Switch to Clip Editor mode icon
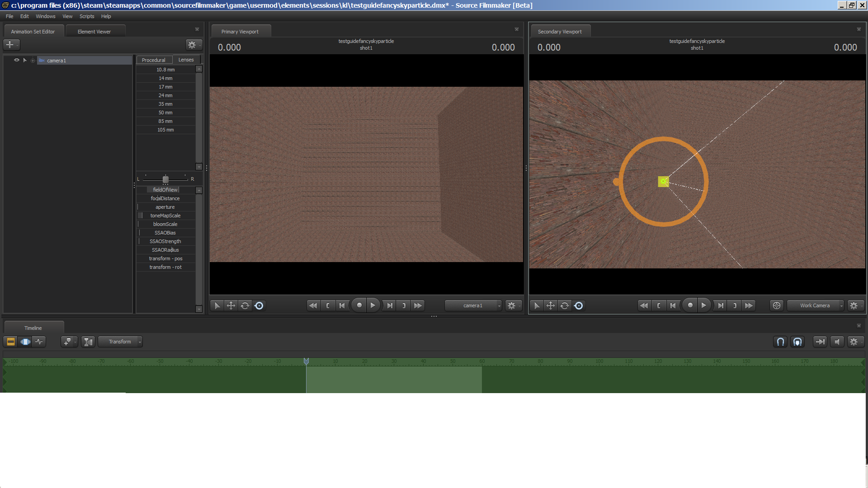This screenshot has width=868, height=488. click(x=10, y=342)
